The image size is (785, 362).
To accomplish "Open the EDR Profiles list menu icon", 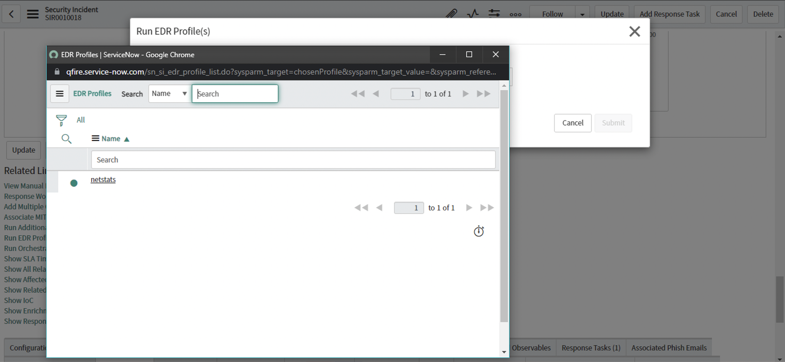I will pyautogui.click(x=60, y=94).
